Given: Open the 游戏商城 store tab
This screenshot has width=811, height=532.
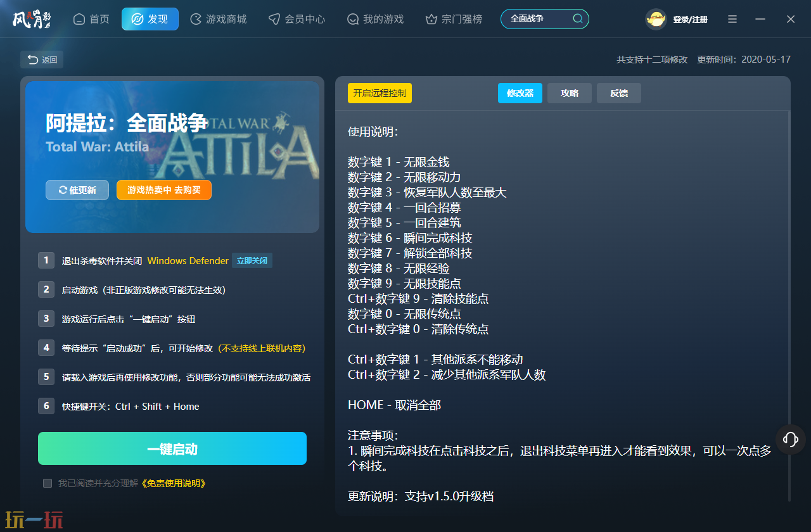Looking at the screenshot, I should click(219, 19).
